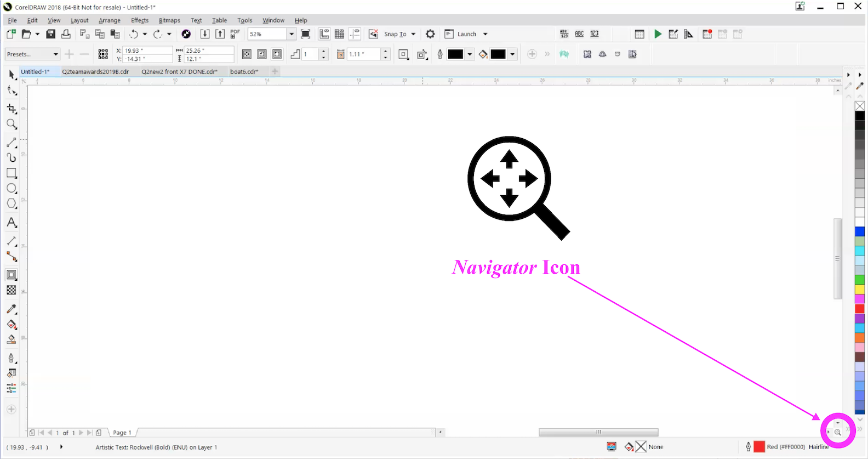Image resolution: width=868 pixels, height=459 pixels.
Task: Select the Ellipse tool
Action: 12,189
